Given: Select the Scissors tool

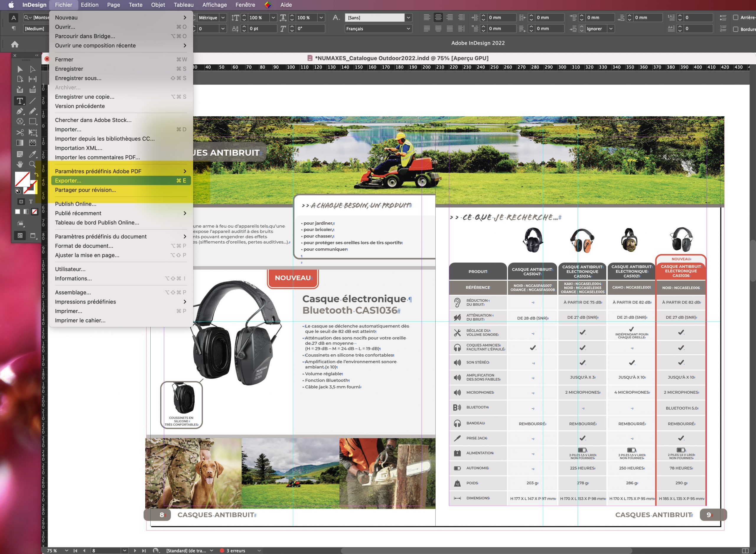Looking at the screenshot, I should [x=20, y=133].
